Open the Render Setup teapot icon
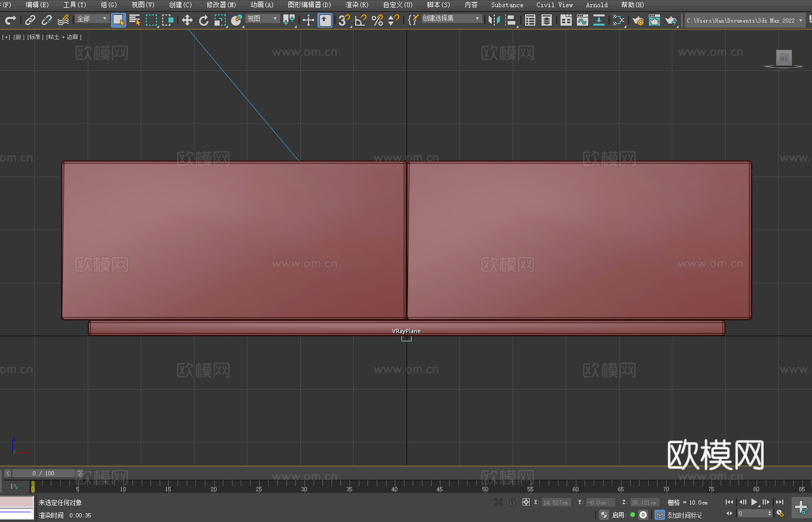The height and width of the screenshot is (522, 812). (637, 20)
